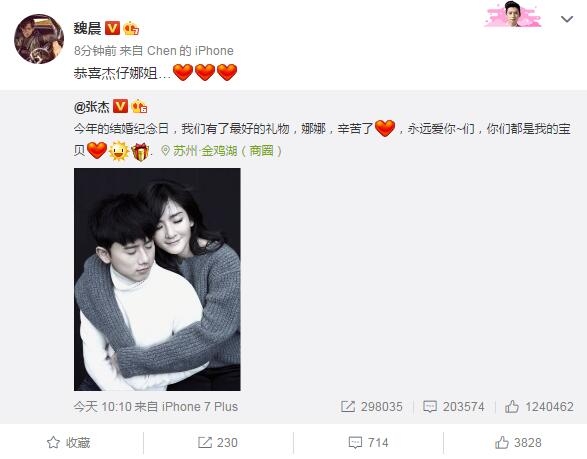The width and height of the screenshot is (587, 459).
Task: Click the verified V badge beside 张杰
Action: tap(121, 106)
